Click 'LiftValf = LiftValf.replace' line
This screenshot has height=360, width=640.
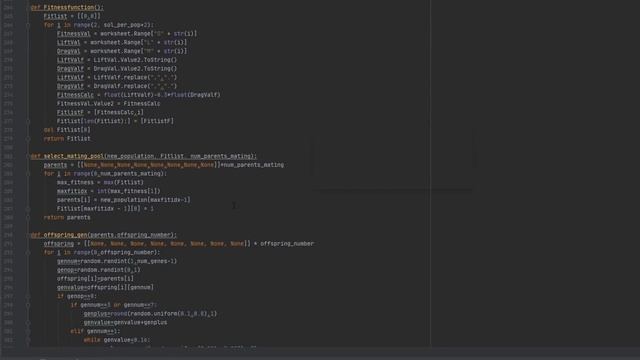[117, 78]
